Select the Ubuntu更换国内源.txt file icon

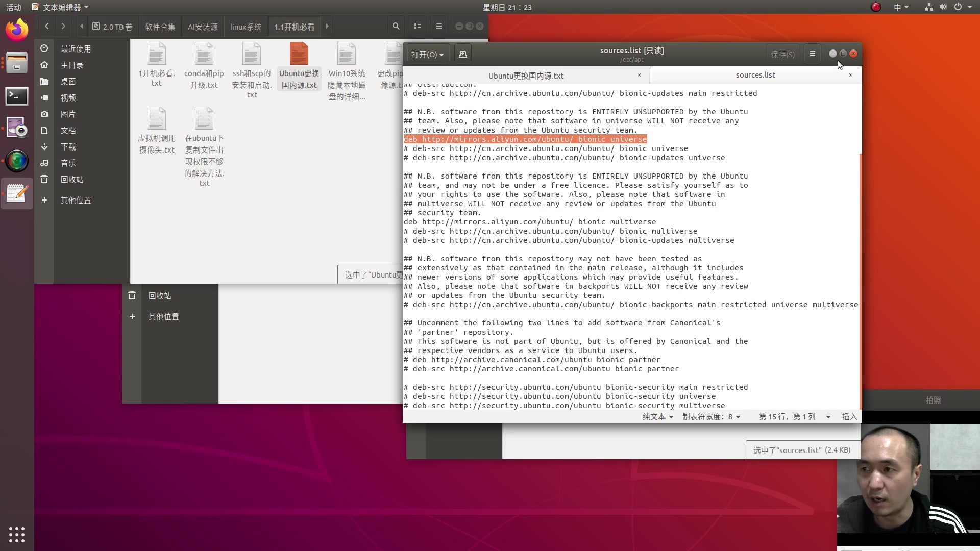coord(299,55)
